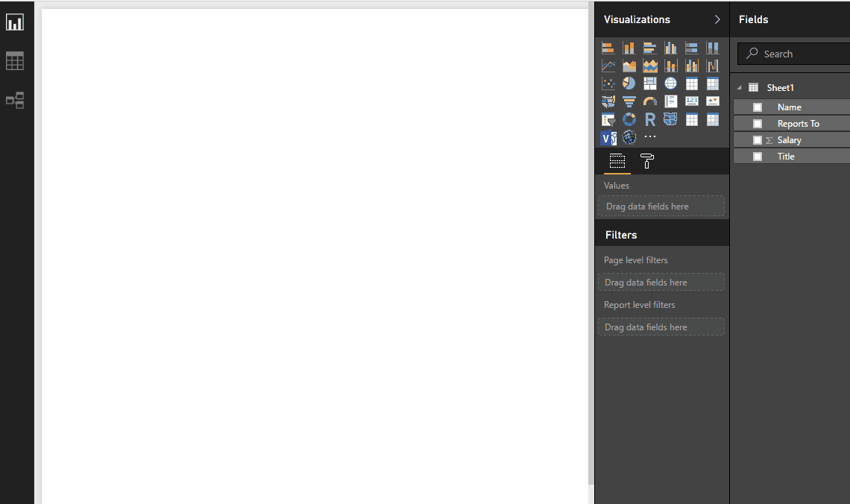The height and width of the screenshot is (504, 850).
Task: Insert a Stacked area chart visual
Action: [x=650, y=66]
